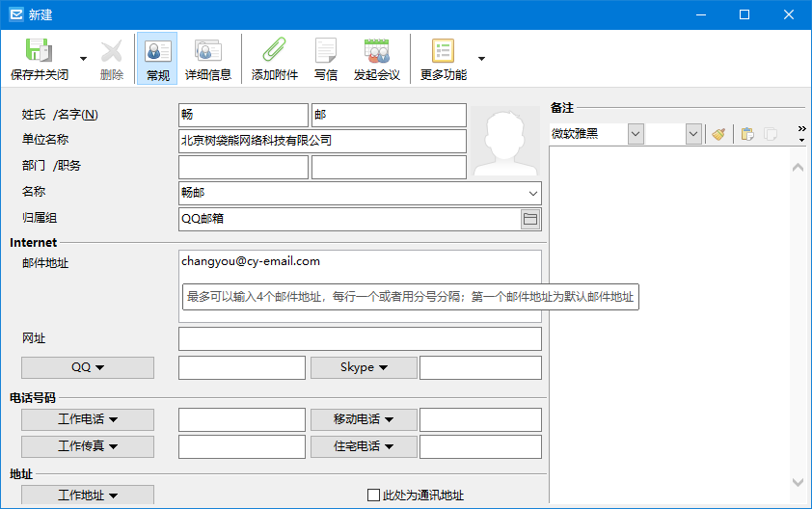Click the paste clipboard icon in notes toolbar
812x509 pixels.
[x=747, y=134]
